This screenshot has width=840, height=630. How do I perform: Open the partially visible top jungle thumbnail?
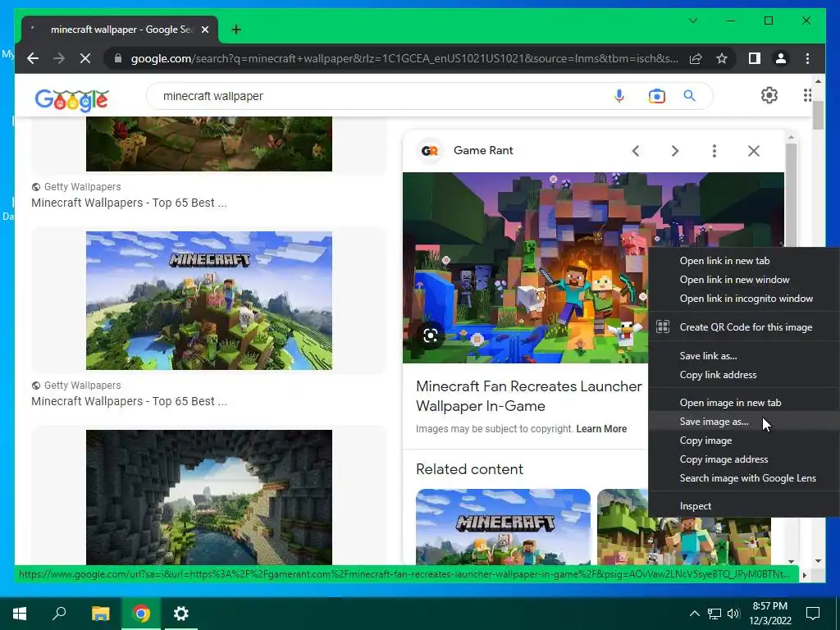pos(209,144)
